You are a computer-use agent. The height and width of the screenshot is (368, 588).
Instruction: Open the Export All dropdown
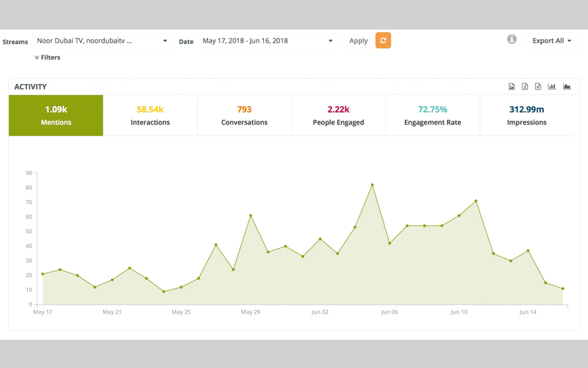(551, 41)
